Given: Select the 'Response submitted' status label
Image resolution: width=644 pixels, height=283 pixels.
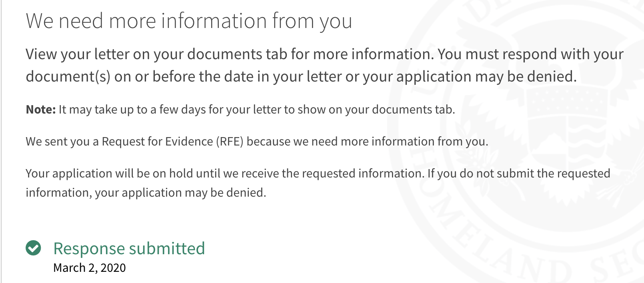Looking at the screenshot, I should click(129, 248).
